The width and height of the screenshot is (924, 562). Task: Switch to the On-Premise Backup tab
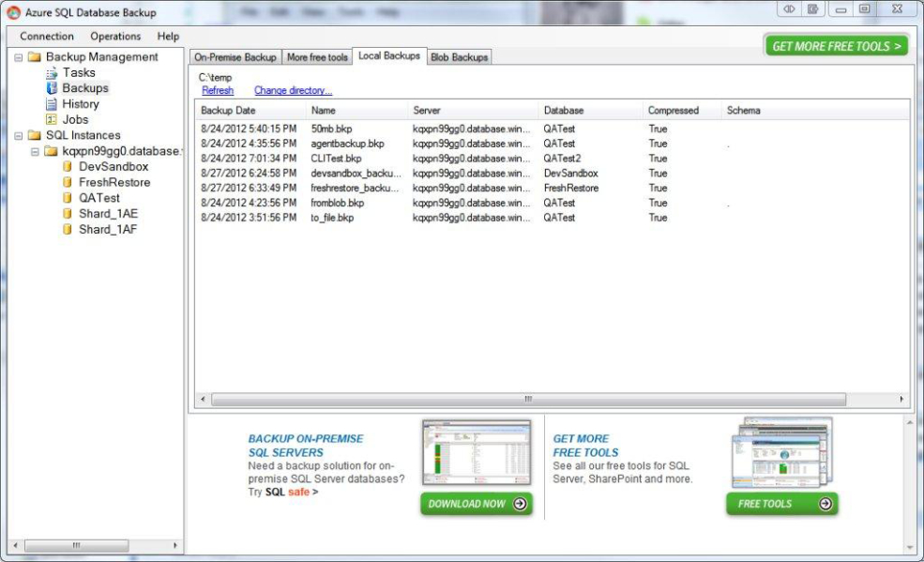coord(234,56)
